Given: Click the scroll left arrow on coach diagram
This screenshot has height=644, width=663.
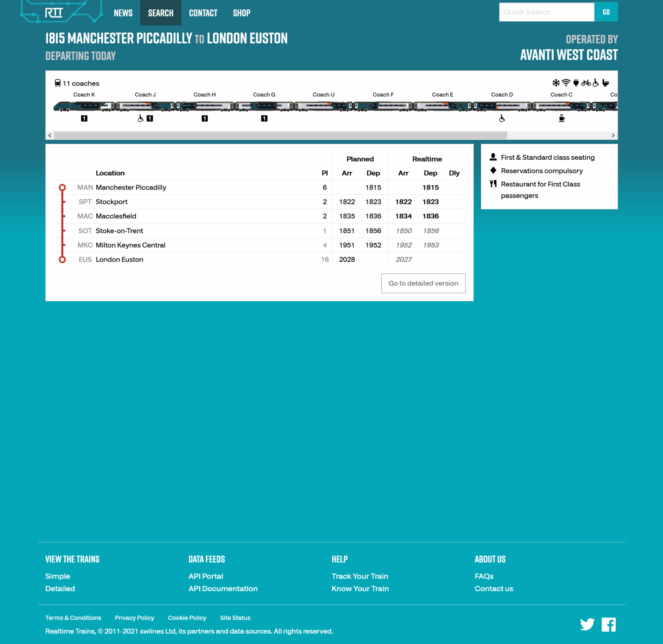Looking at the screenshot, I should pyautogui.click(x=50, y=136).
